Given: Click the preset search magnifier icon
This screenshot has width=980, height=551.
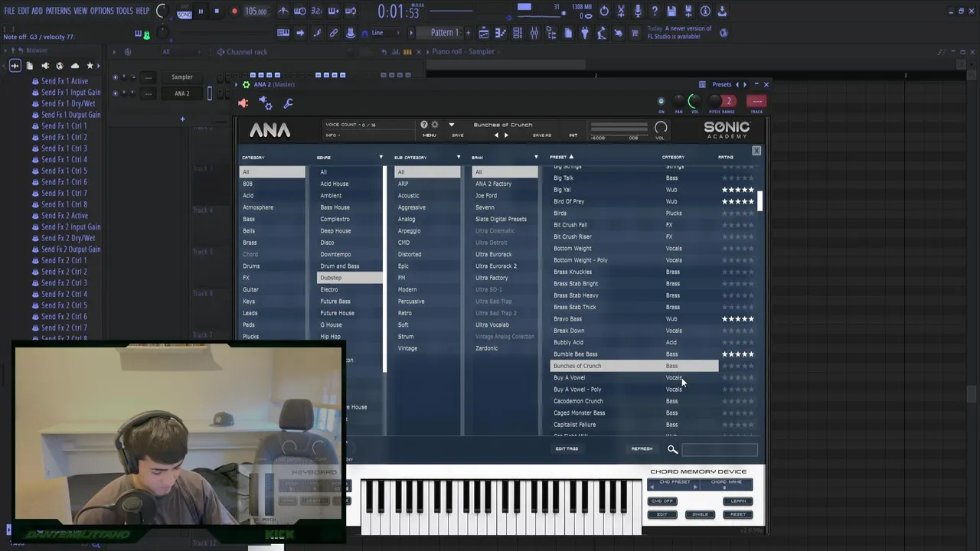Looking at the screenshot, I should [x=672, y=449].
